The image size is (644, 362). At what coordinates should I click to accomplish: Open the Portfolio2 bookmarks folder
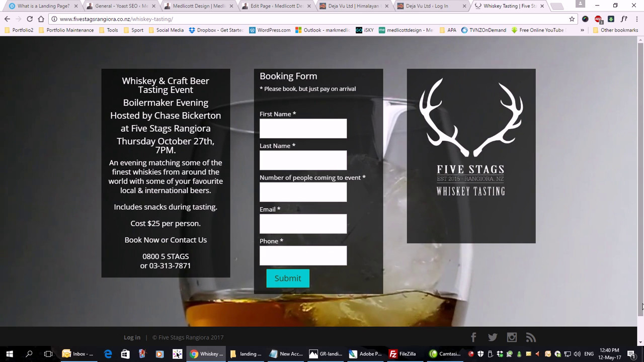pos(18,30)
